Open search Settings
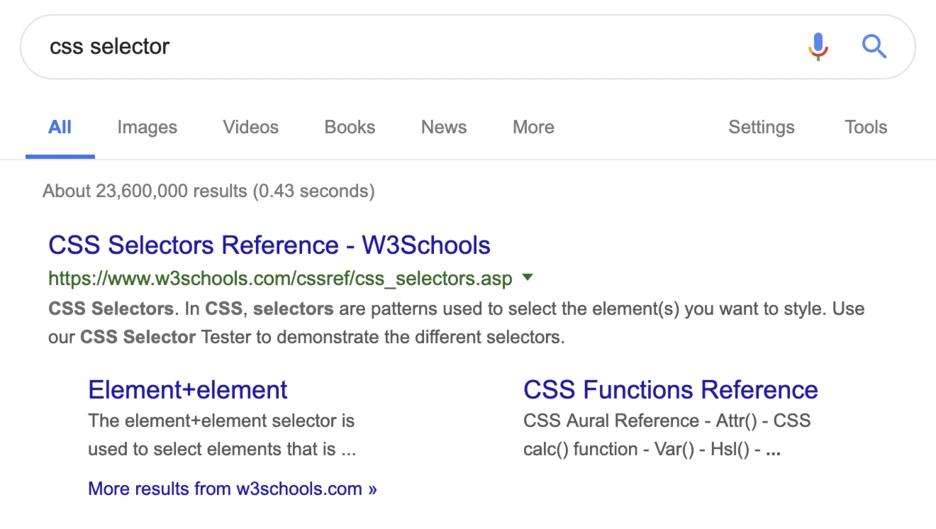The image size is (936, 529). (761, 127)
